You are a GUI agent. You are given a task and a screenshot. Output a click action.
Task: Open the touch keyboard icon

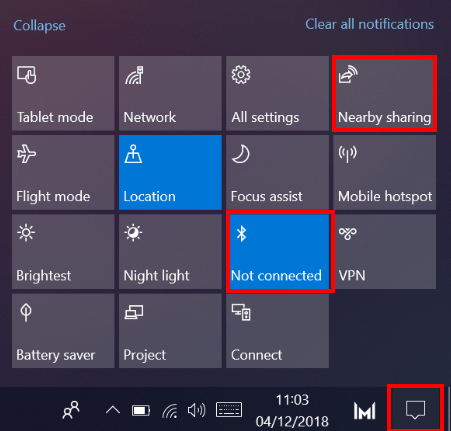[x=229, y=410]
